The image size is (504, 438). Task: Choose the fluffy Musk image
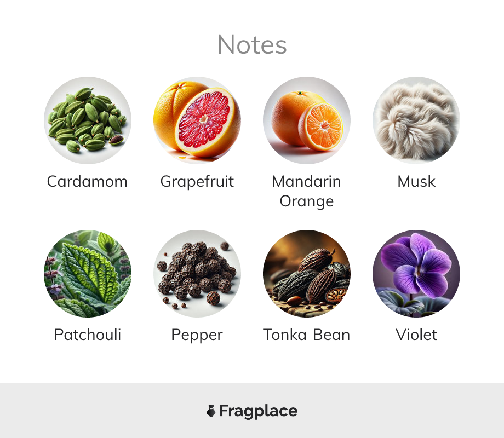click(x=416, y=120)
